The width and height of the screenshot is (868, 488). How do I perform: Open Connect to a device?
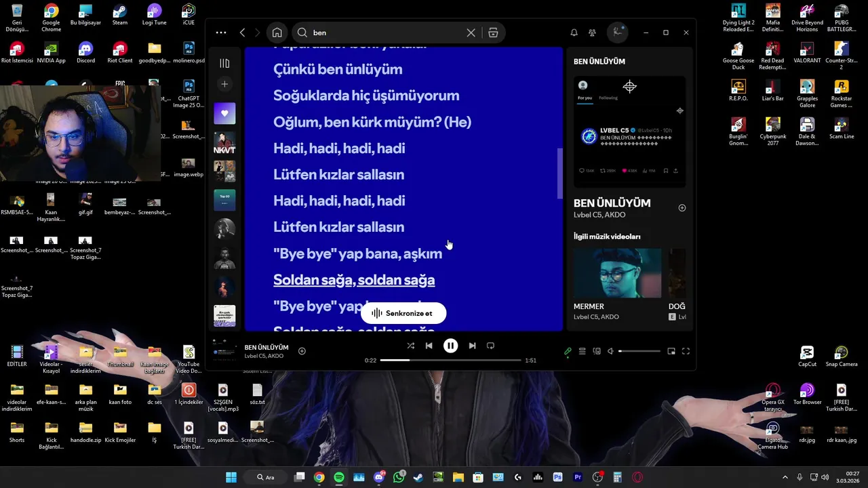point(597,351)
